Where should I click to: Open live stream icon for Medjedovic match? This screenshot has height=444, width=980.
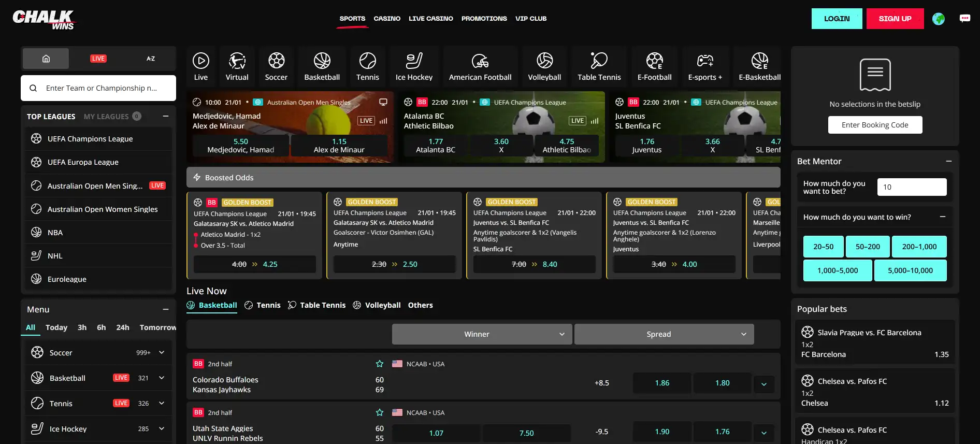tap(383, 102)
